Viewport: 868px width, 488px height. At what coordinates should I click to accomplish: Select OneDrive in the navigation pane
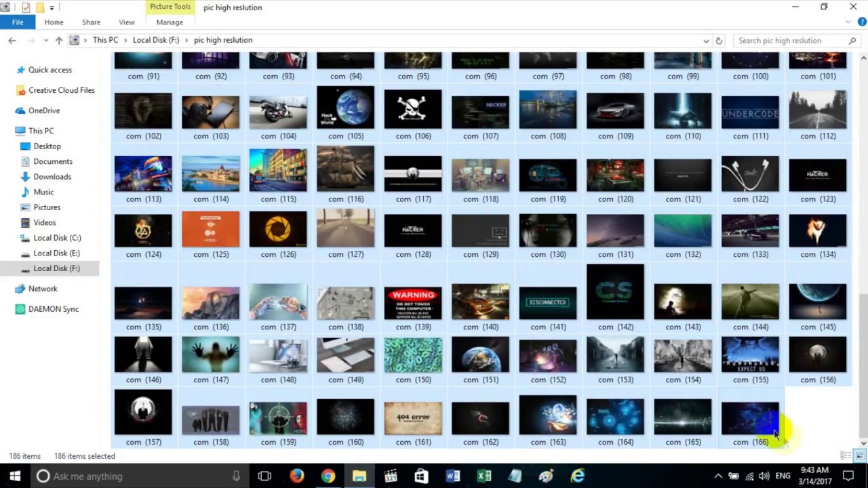click(44, 110)
